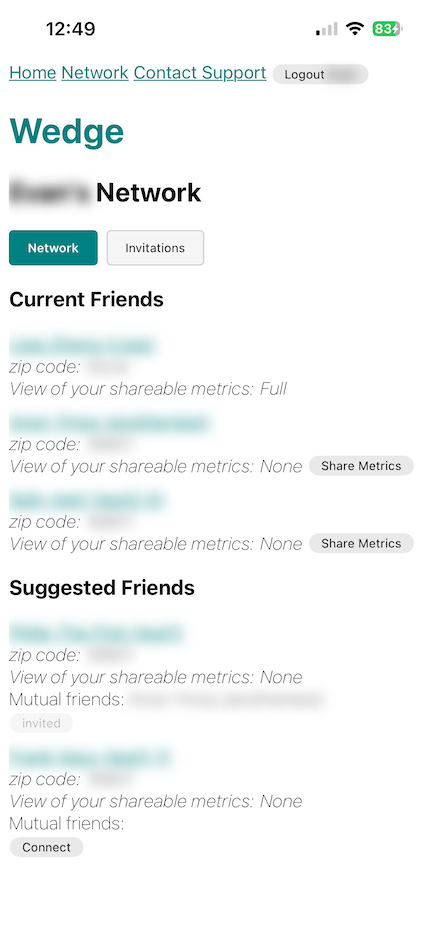
Task: Click the greyed-out invited button
Action: (41, 723)
